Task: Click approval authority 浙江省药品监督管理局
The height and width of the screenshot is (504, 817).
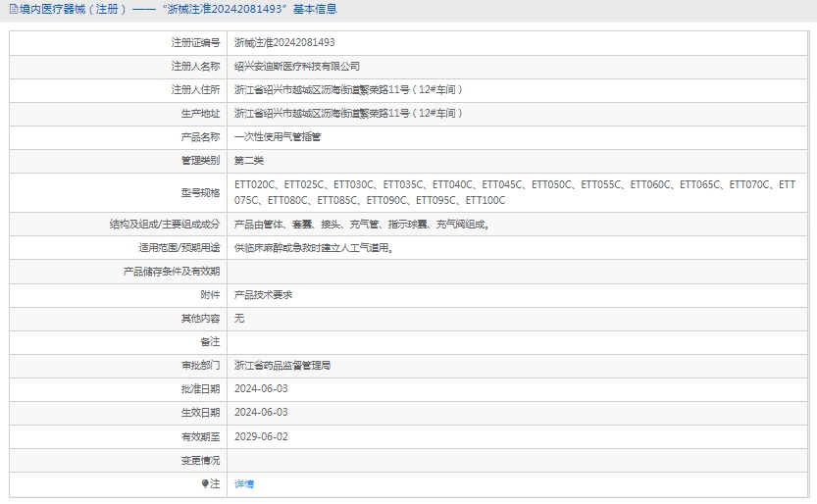Action: (x=282, y=366)
